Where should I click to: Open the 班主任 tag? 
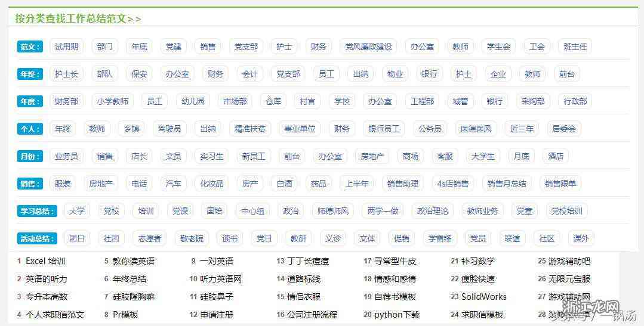click(x=575, y=46)
